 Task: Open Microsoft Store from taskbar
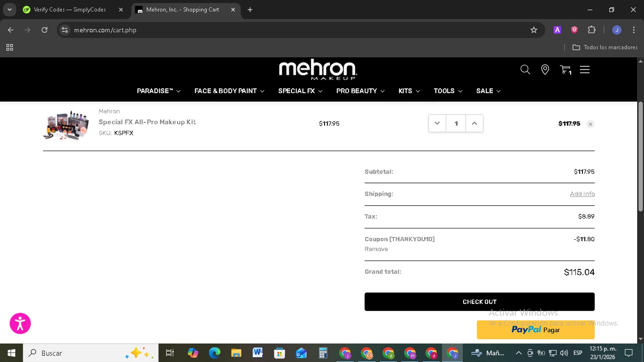pos(279,353)
